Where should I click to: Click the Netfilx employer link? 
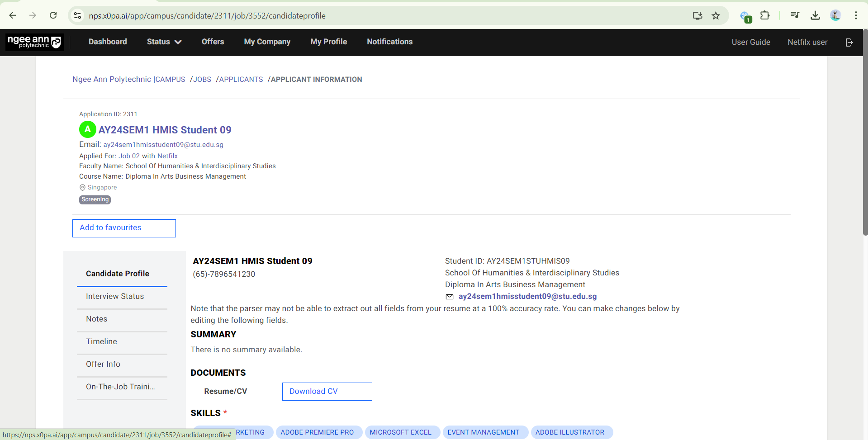pyautogui.click(x=167, y=156)
